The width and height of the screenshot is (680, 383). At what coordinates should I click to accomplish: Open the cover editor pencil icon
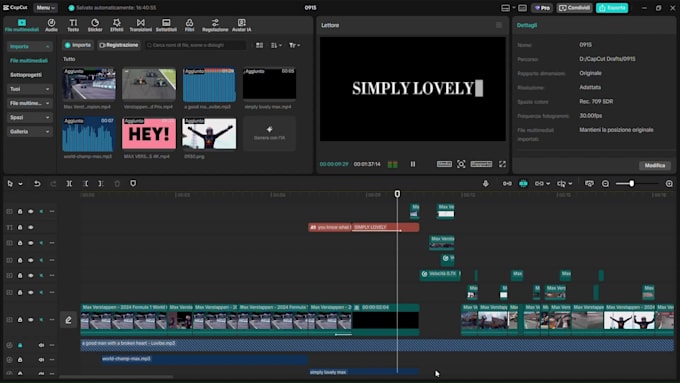click(x=68, y=320)
